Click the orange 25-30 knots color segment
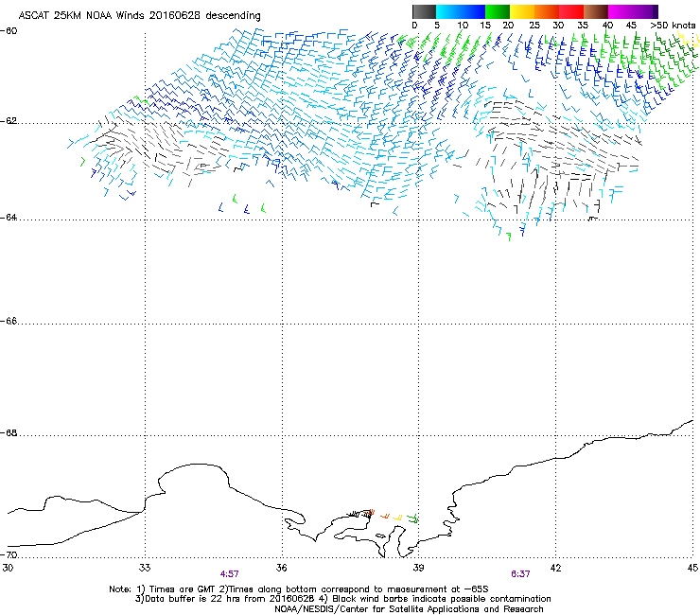 [x=547, y=11]
